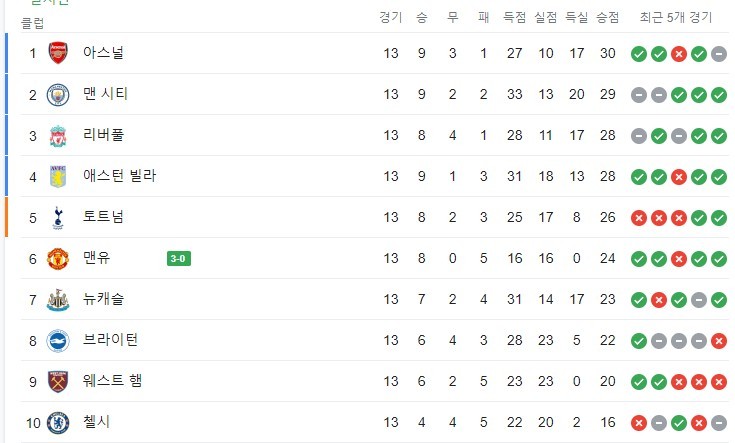Click Man City's first grey draw icon

[x=638, y=94]
